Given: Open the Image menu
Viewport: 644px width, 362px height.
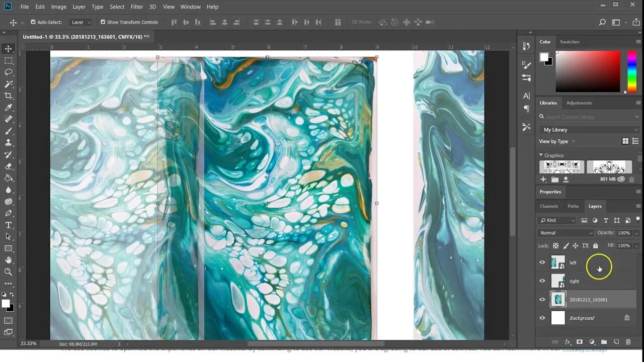Looking at the screenshot, I should point(59,7).
